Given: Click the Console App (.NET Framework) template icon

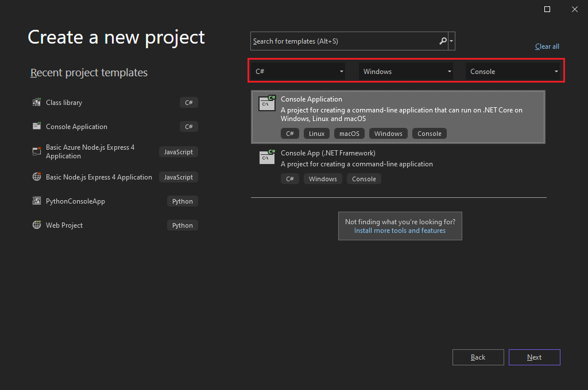Looking at the screenshot, I should coord(266,157).
